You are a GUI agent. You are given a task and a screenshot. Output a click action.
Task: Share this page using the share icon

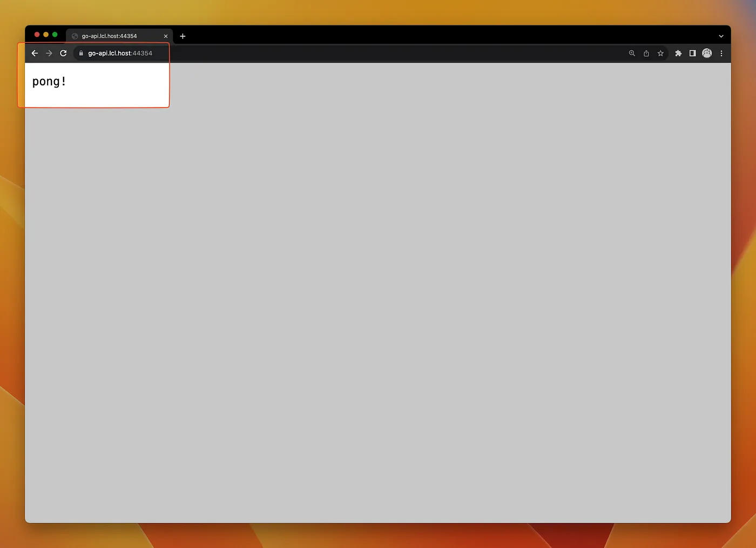coord(646,53)
